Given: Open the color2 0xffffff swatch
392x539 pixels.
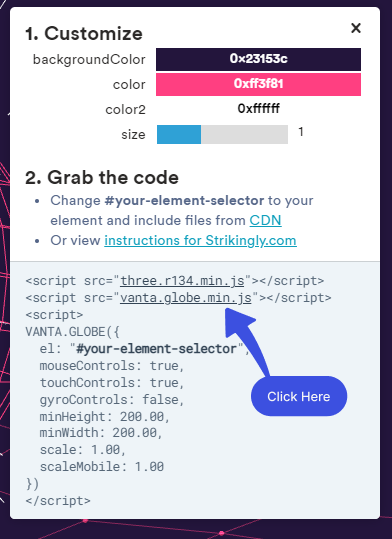Looking at the screenshot, I should point(258,109).
